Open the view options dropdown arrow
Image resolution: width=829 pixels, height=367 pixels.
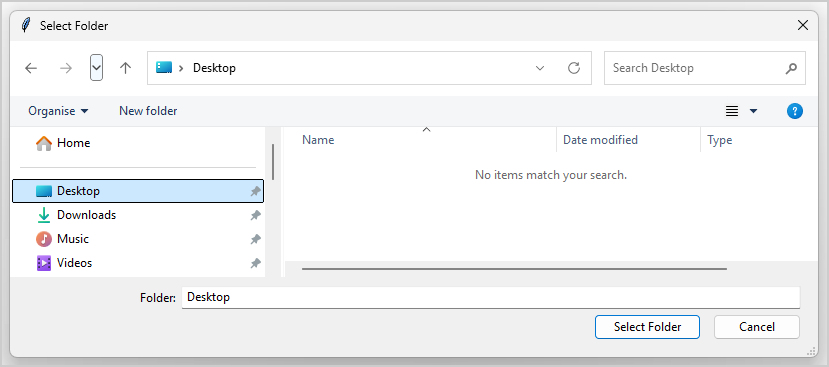click(753, 111)
